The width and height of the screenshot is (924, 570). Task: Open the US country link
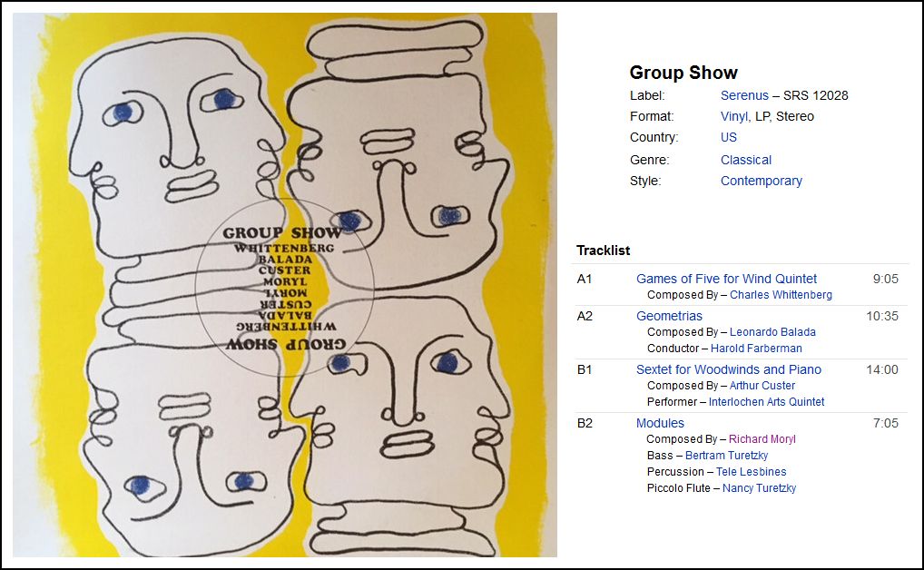[728, 137]
